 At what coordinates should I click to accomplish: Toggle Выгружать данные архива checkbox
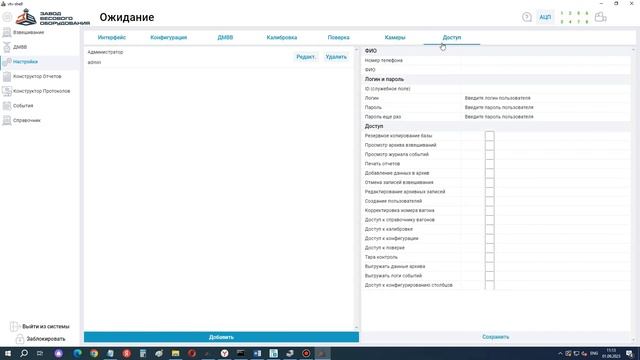490,267
